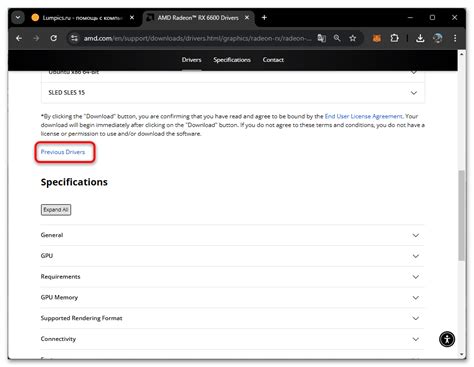This screenshot has width=474, height=367.
Task: Click the Supported Rendering Format label
Action: (81, 318)
